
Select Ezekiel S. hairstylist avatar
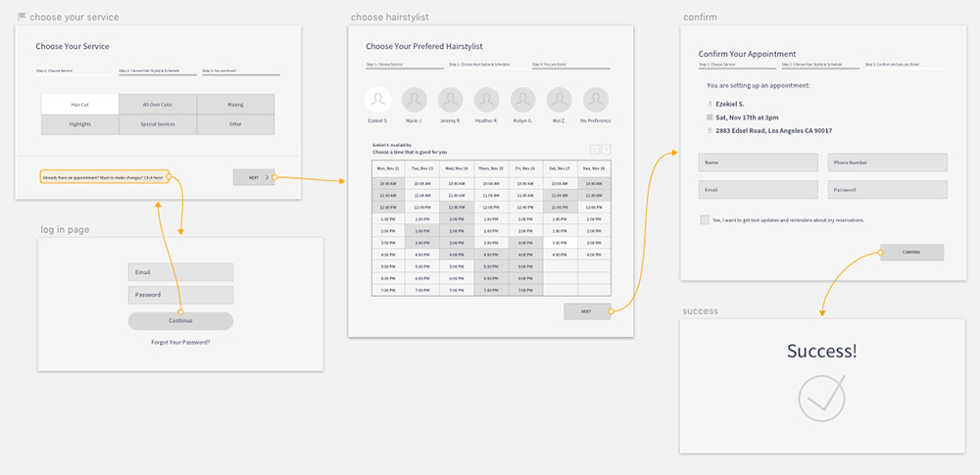378,100
